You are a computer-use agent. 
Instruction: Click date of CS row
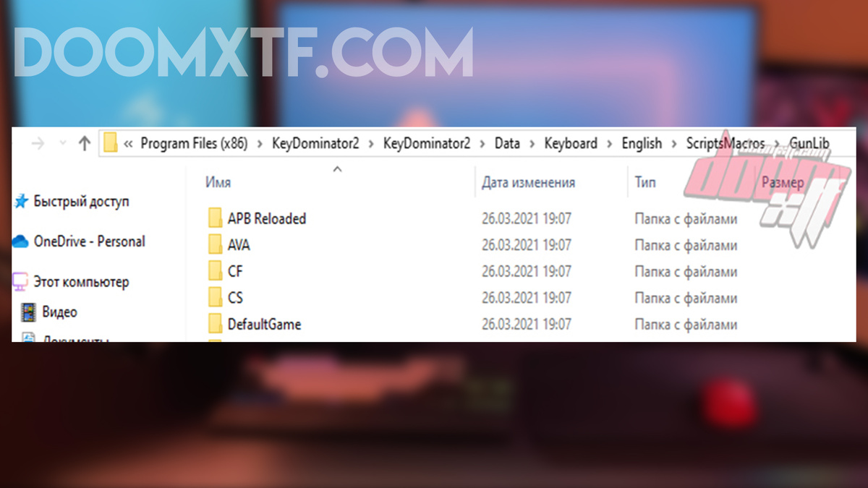[527, 298]
